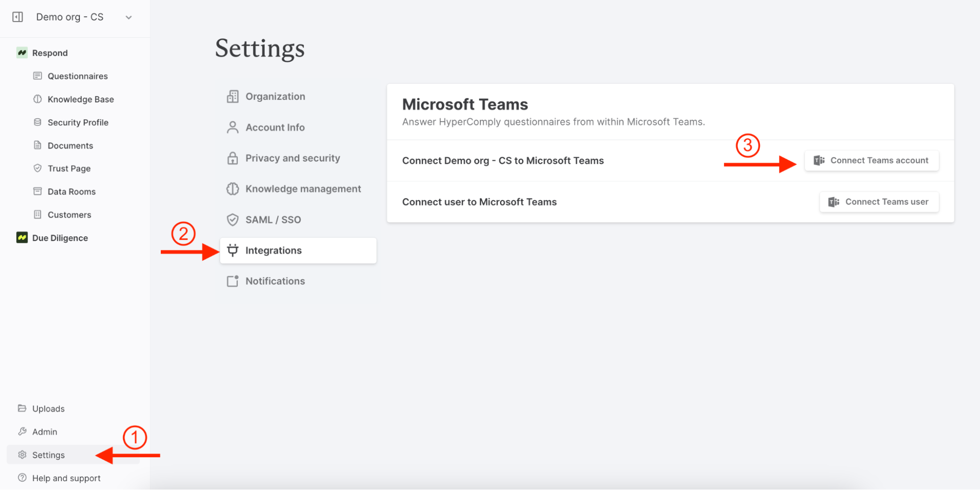This screenshot has width=980, height=490.
Task: Click the Organization building icon
Action: 233,97
